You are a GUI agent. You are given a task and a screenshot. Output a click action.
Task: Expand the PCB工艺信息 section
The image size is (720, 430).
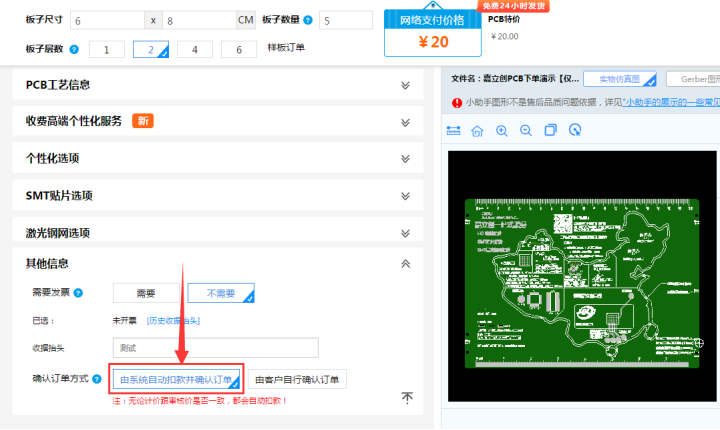click(405, 85)
